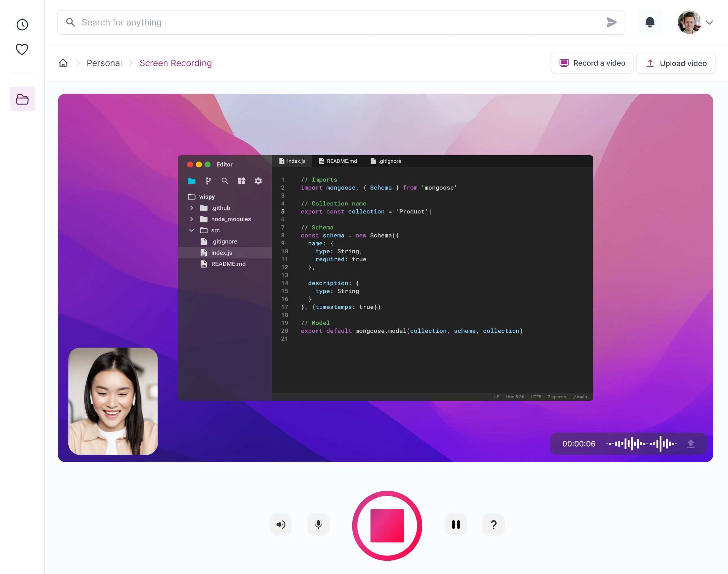Mute the microphone in the recording controls
Viewport: 728px width, 574px height.
pyautogui.click(x=318, y=525)
